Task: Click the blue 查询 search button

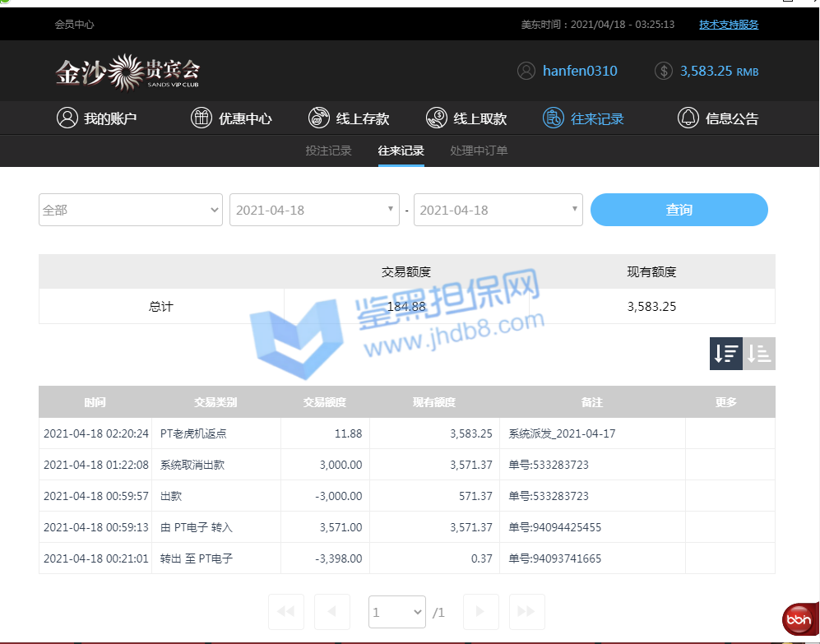Action: pos(679,210)
